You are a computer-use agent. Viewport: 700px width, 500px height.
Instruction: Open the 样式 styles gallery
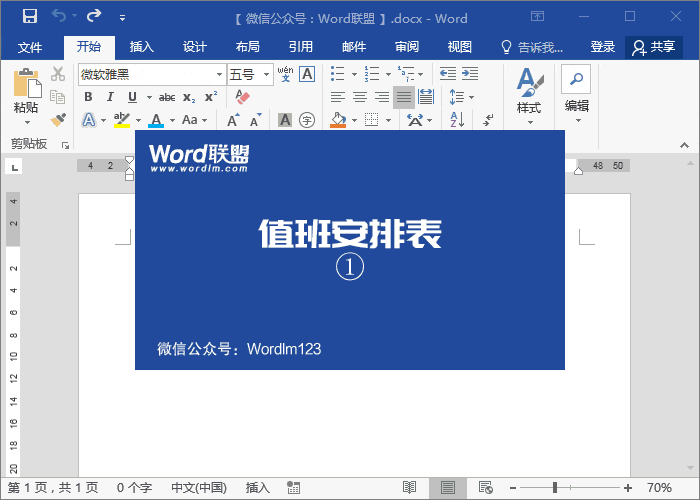tap(529, 96)
